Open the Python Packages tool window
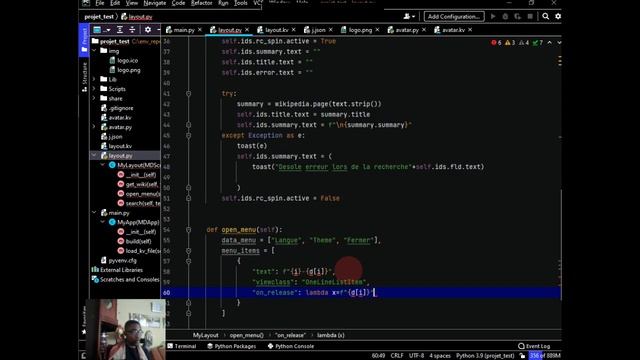This screenshot has height=360, width=640. coord(231,346)
